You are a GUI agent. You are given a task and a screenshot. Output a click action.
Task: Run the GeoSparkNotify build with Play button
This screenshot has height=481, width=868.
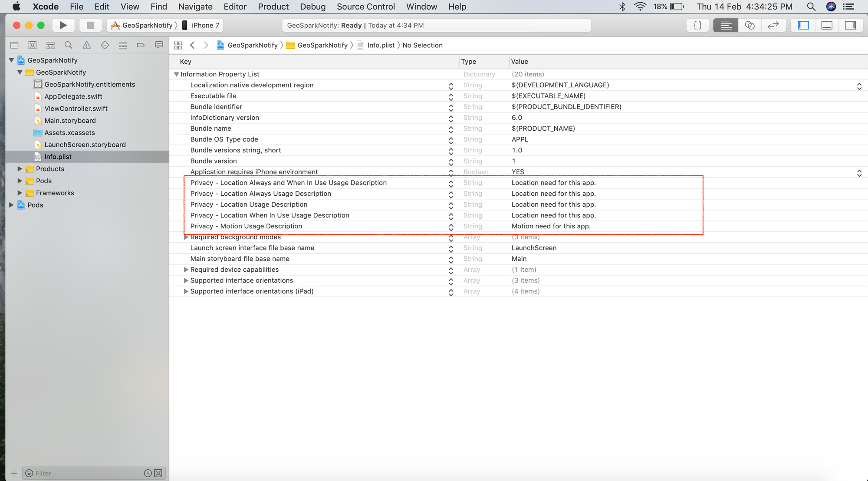pyautogui.click(x=63, y=25)
